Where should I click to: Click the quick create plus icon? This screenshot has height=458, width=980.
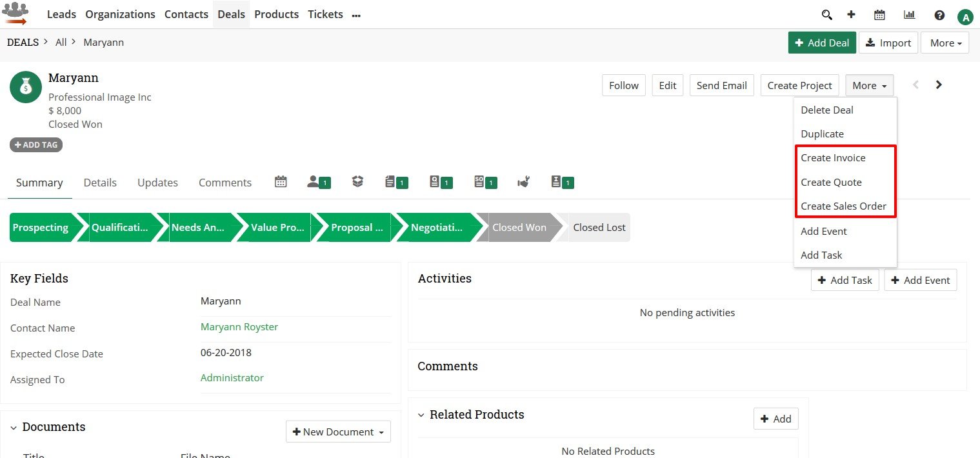851,15
